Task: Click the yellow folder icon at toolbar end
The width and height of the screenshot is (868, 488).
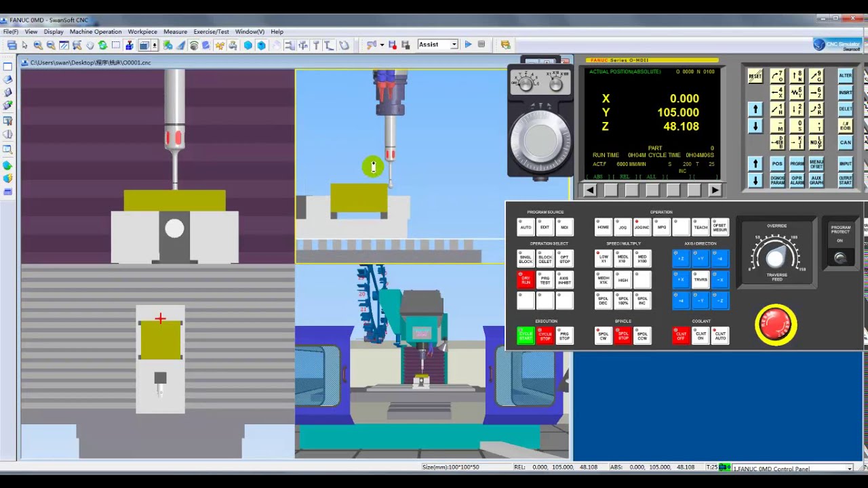Action: (x=505, y=45)
